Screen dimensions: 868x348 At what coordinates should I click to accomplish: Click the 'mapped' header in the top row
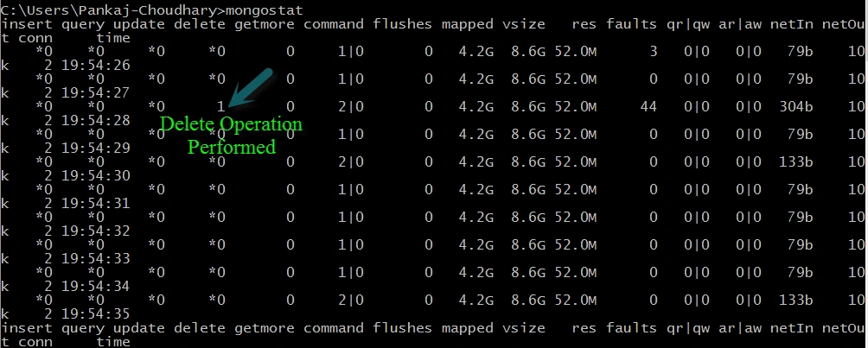click(x=467, y=24)
